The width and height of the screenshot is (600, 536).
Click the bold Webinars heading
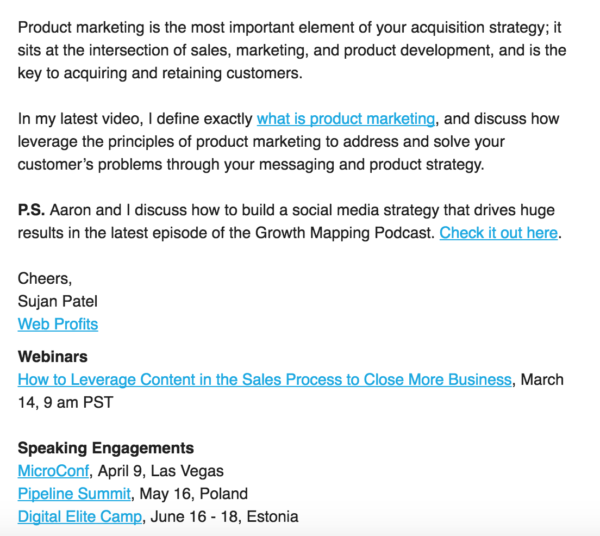coord(52,357)
